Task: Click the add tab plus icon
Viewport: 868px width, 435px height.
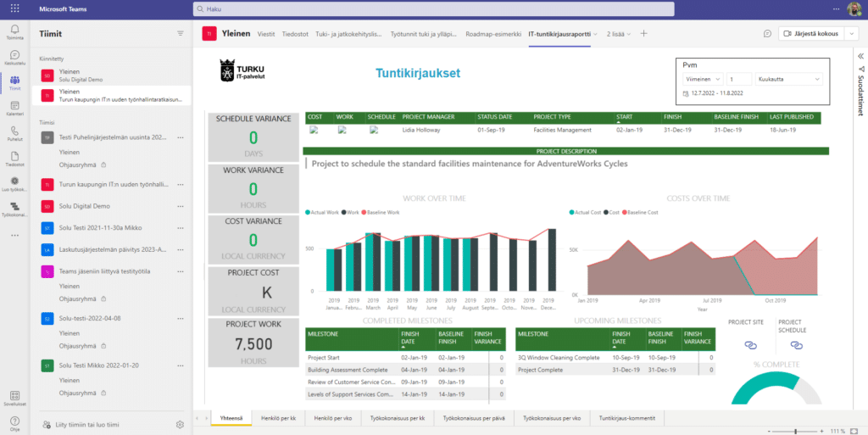Action: [x=643, y=34]
